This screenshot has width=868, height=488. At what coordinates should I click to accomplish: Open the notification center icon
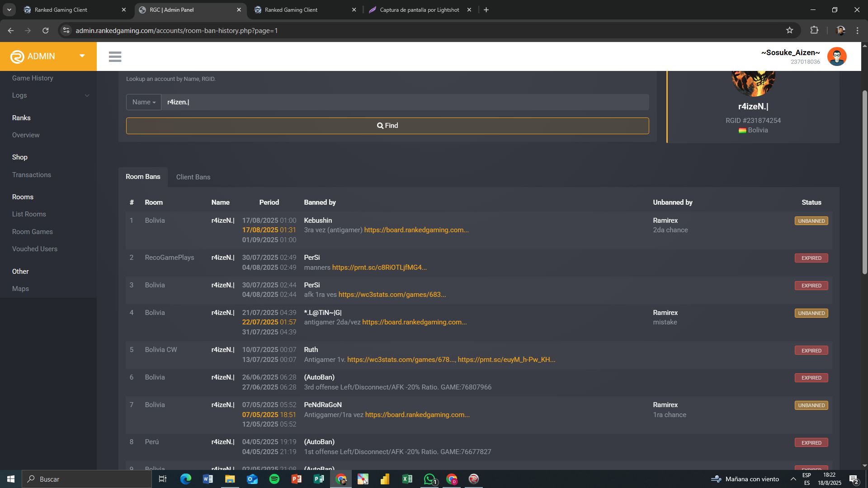[854, 479]
